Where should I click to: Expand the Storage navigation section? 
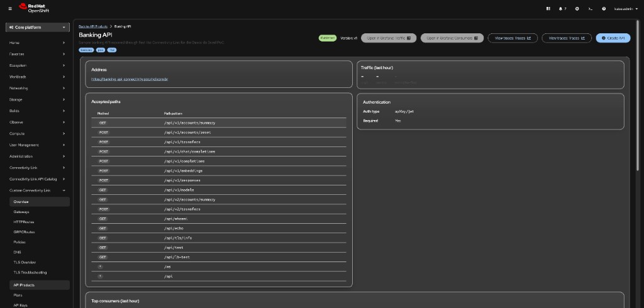click(37, 99)
